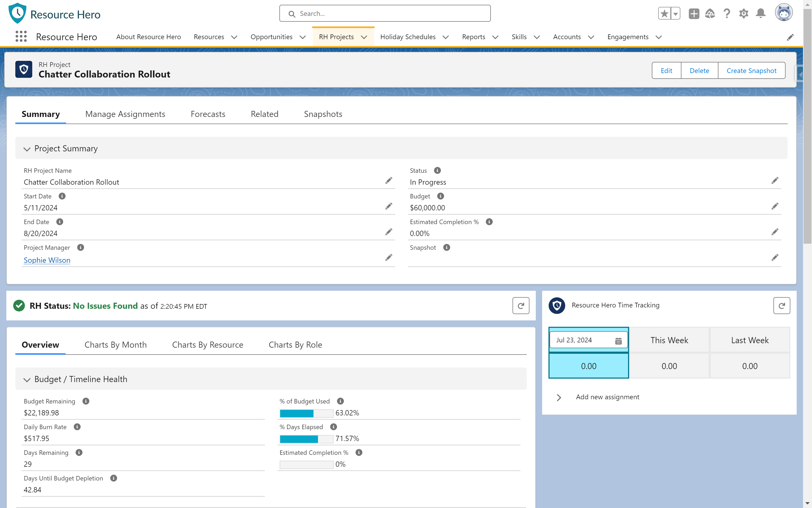The height and width of the screenshot is (508, 812).
Task: Go to About Resource Hero tab
Action: [x=148, y=37]
